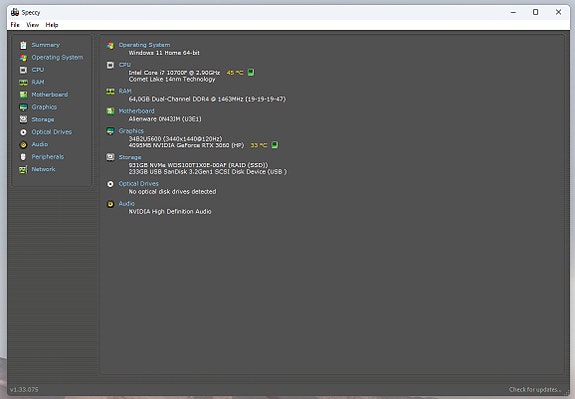Open the RAM label in sidebar
Image resolution: width=575 pixels, height=399 pixels.
tap(38, 82)
